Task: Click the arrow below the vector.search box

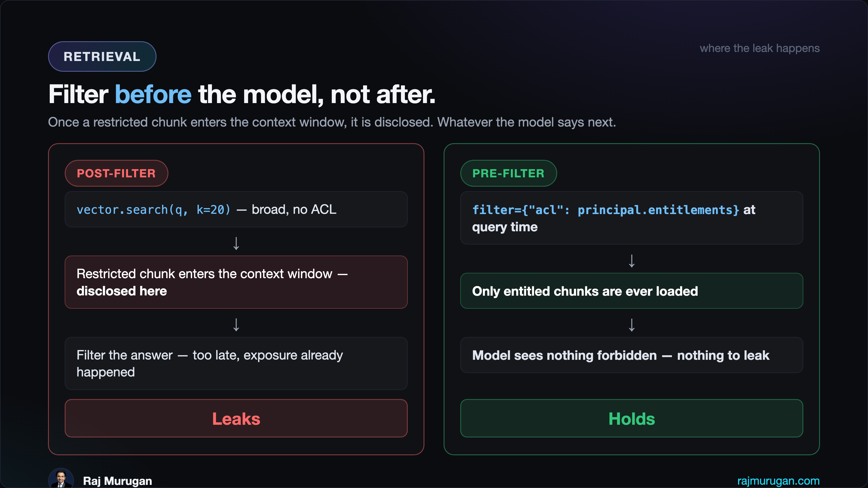Action: point(236,243)
